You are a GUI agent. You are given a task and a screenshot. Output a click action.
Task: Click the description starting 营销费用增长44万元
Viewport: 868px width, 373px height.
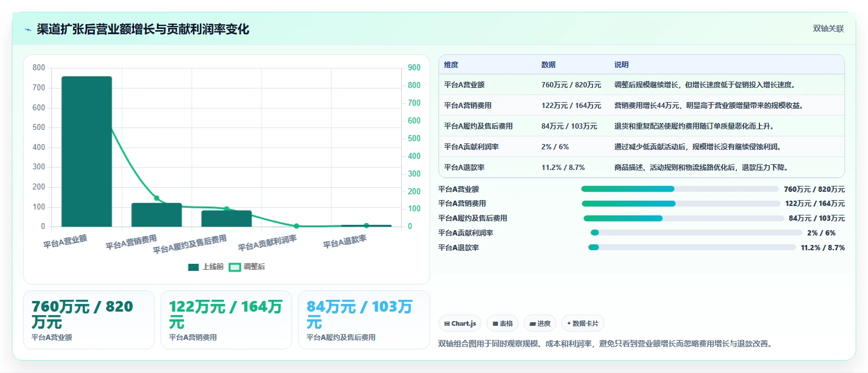(709, 106)
